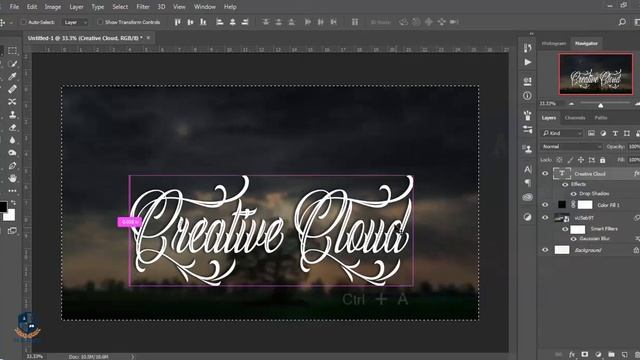Select the Rectangular Marquee tool
Viewport: 640px width, 360px height.
12,51
